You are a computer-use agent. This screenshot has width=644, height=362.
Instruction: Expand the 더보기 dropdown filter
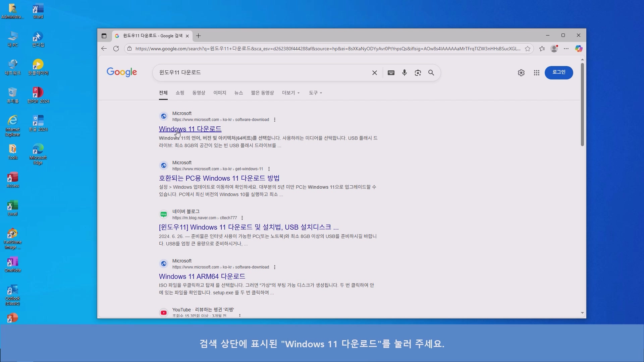290,93
